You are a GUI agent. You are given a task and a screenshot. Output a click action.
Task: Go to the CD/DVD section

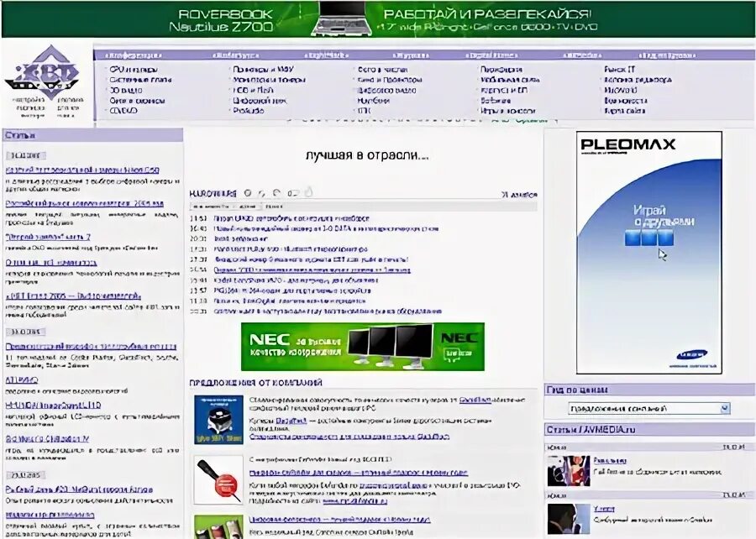(x=123, y=110)
